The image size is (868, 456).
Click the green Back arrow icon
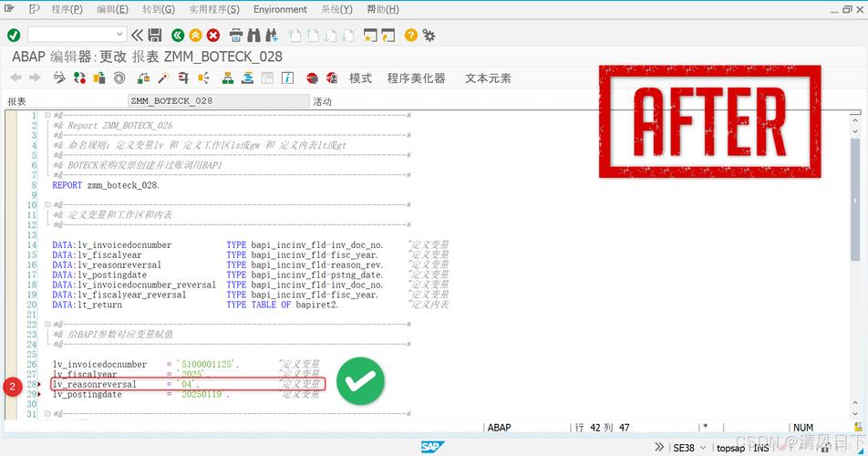click(177, 36)
